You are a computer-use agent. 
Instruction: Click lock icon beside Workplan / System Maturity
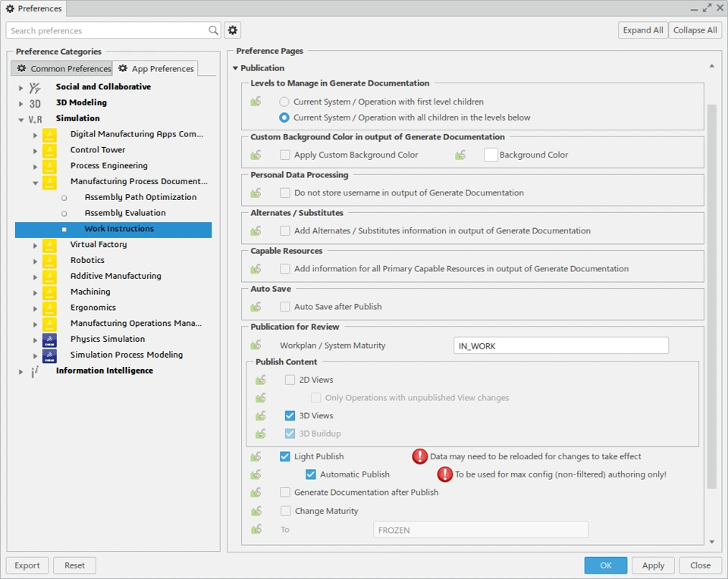tap(256, 345)
